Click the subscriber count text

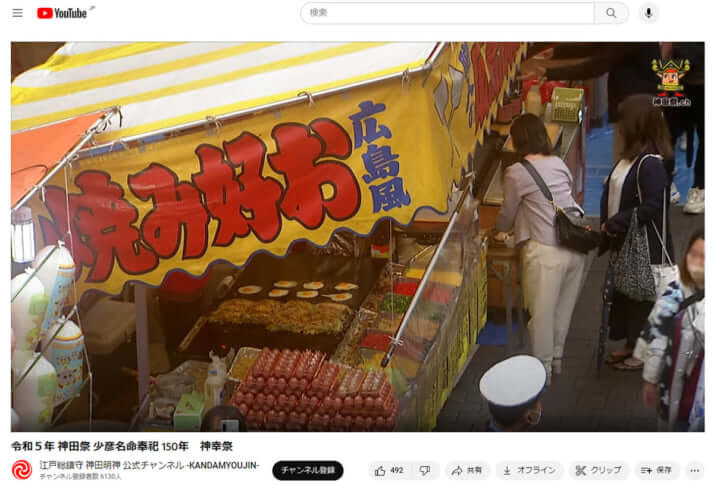pos(80,478)
